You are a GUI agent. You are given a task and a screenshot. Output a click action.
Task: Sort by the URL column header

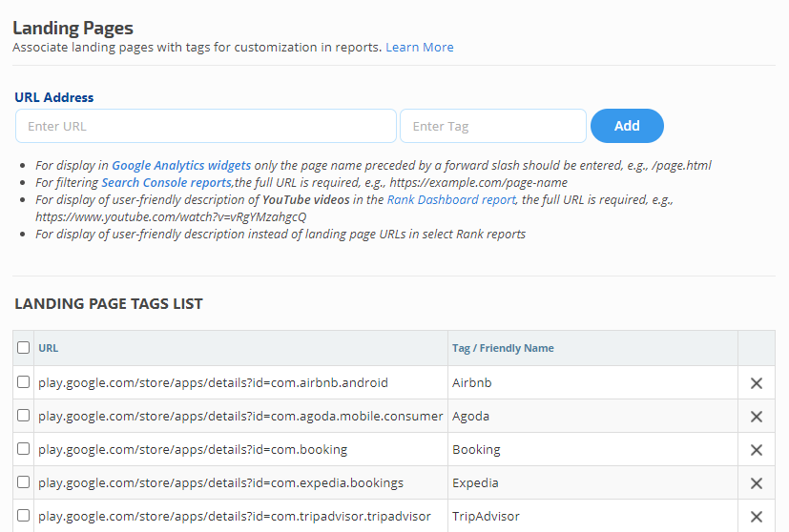[48, 348]
